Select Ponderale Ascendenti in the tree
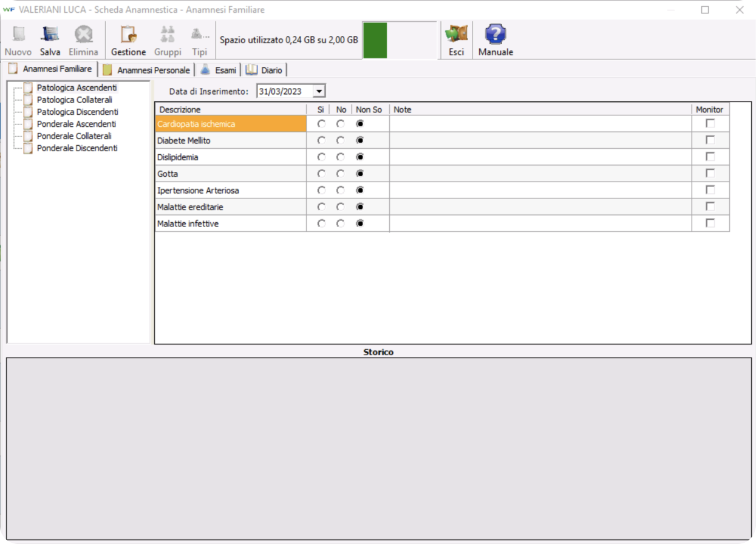 tap(76, 124)
